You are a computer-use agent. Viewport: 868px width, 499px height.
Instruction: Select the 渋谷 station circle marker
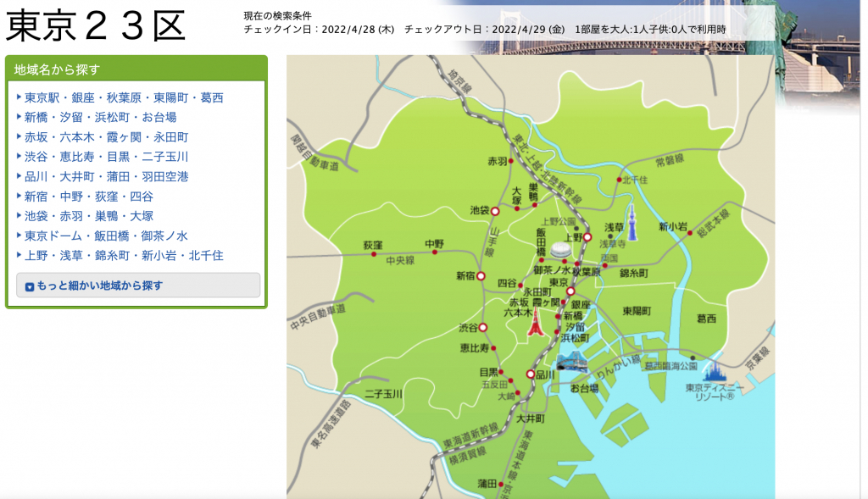click(483, 327)
